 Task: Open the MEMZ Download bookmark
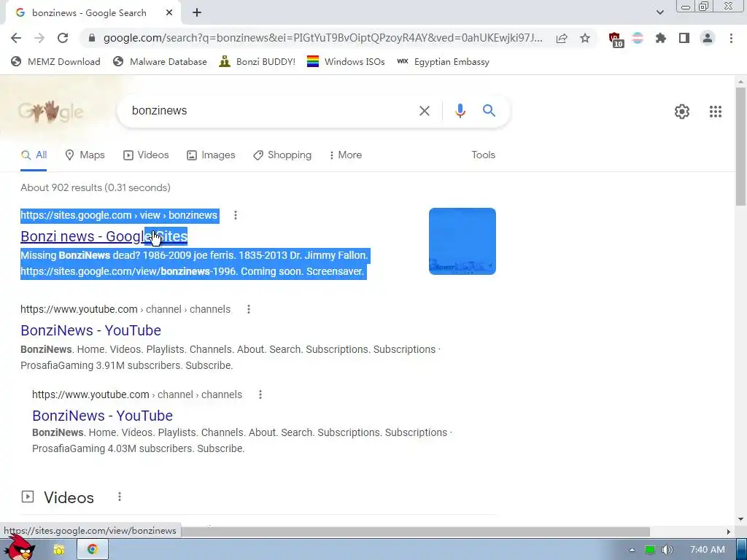tap(55, 61)
